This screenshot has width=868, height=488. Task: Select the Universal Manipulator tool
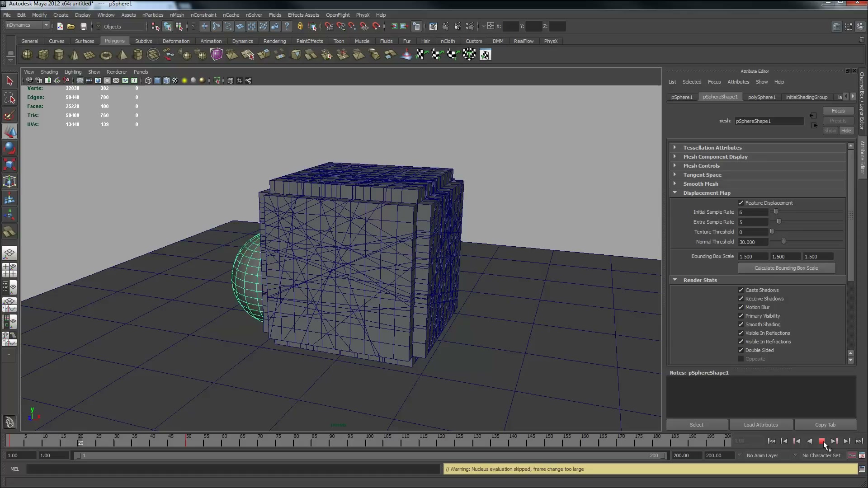(x=9, y=182)
